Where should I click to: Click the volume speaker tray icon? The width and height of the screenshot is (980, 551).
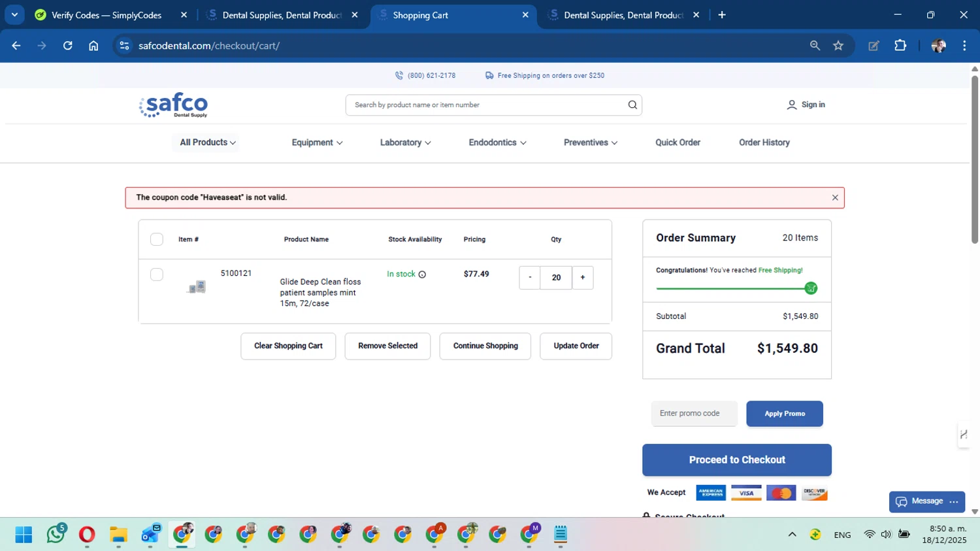[x=886, y=535]
